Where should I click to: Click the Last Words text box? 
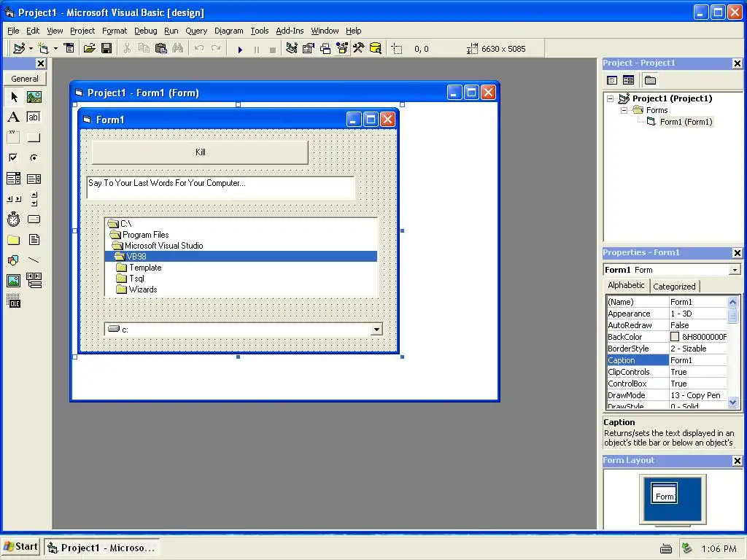220,187
